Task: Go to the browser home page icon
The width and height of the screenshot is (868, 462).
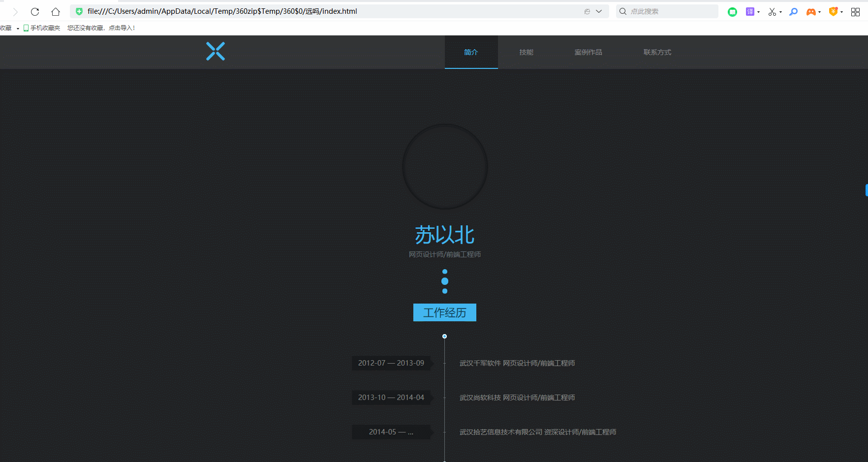Action: 56,12
